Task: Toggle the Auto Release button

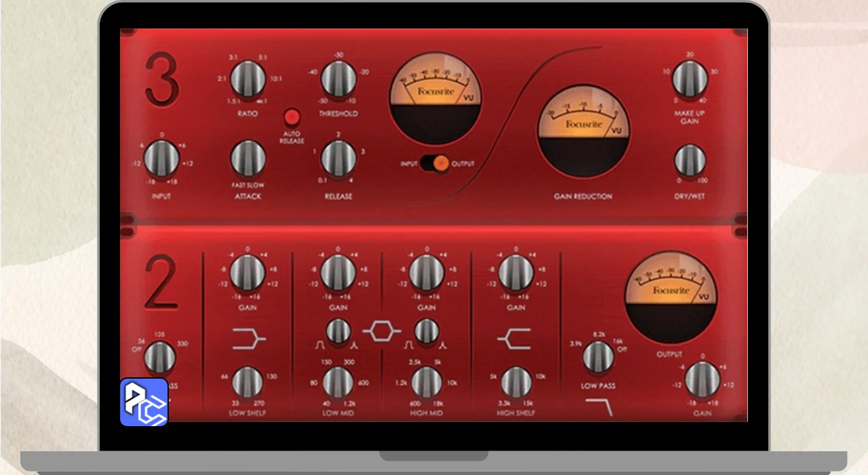Action: (292, 117)
